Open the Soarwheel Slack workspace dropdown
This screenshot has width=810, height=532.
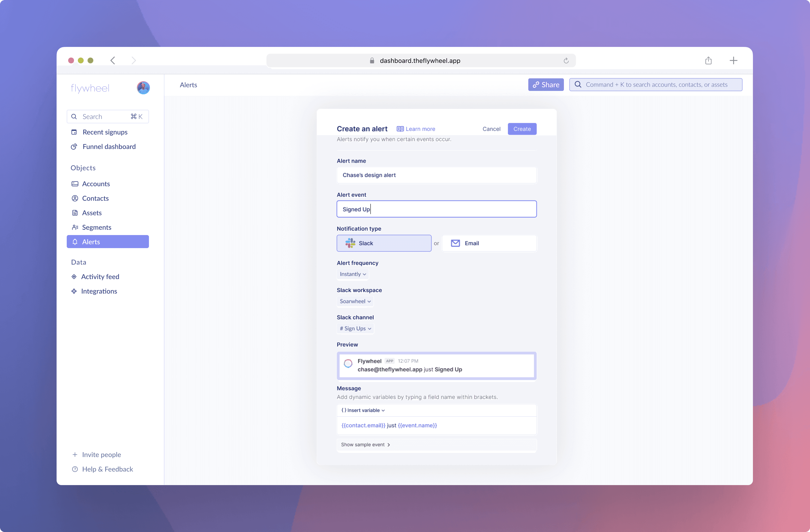(355, 301)
